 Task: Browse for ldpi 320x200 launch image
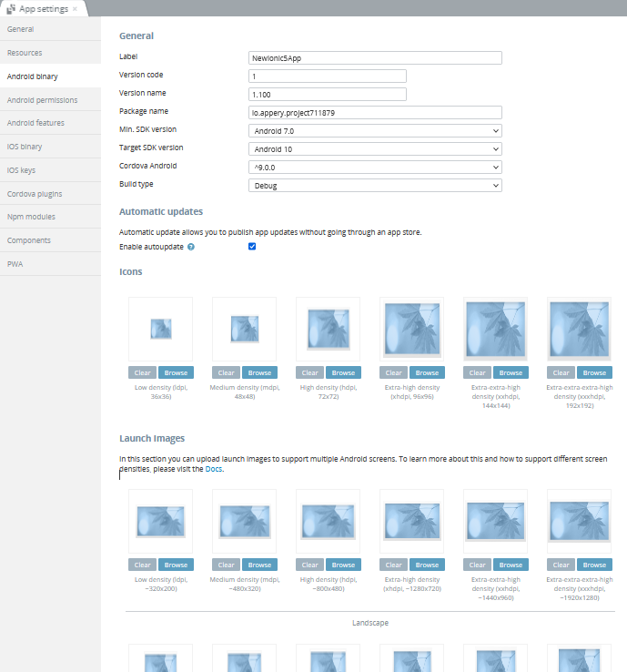click(x=176, y=565)
